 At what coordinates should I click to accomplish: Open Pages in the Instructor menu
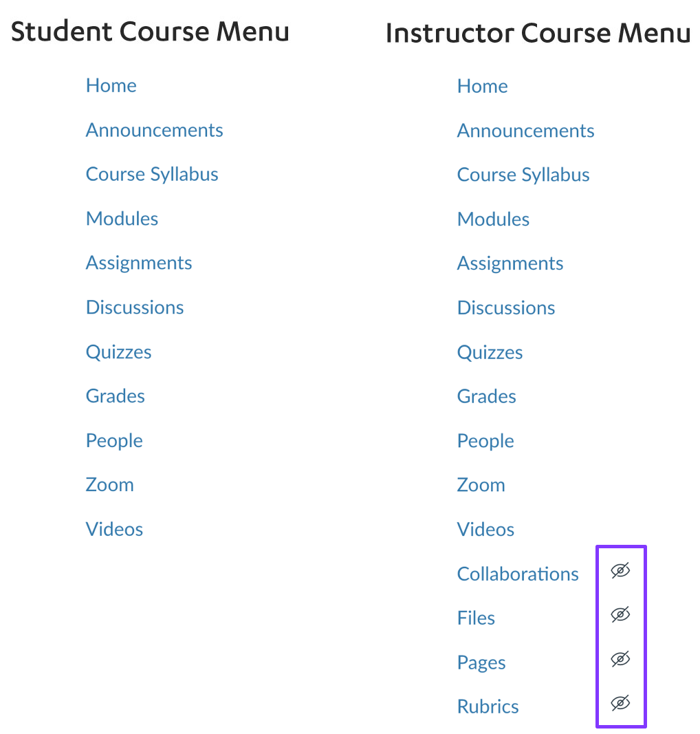click(481, 662)
